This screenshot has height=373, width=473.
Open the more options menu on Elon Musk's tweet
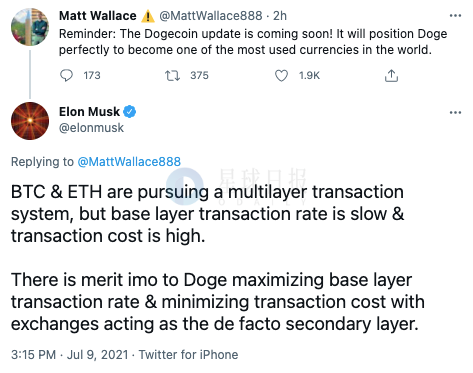pos(455,112)
